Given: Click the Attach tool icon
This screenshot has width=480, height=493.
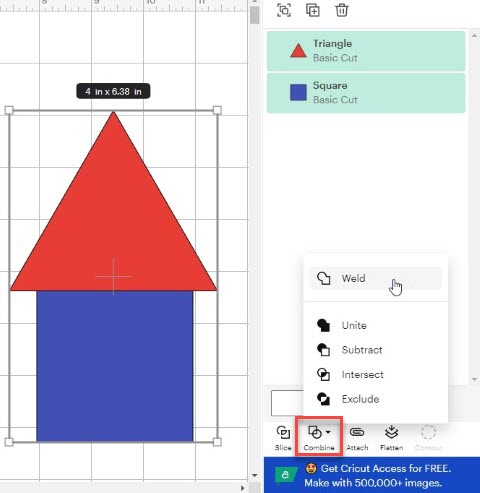Looking at the screenshot, I should pyautogui.click(x=357, y=432).
